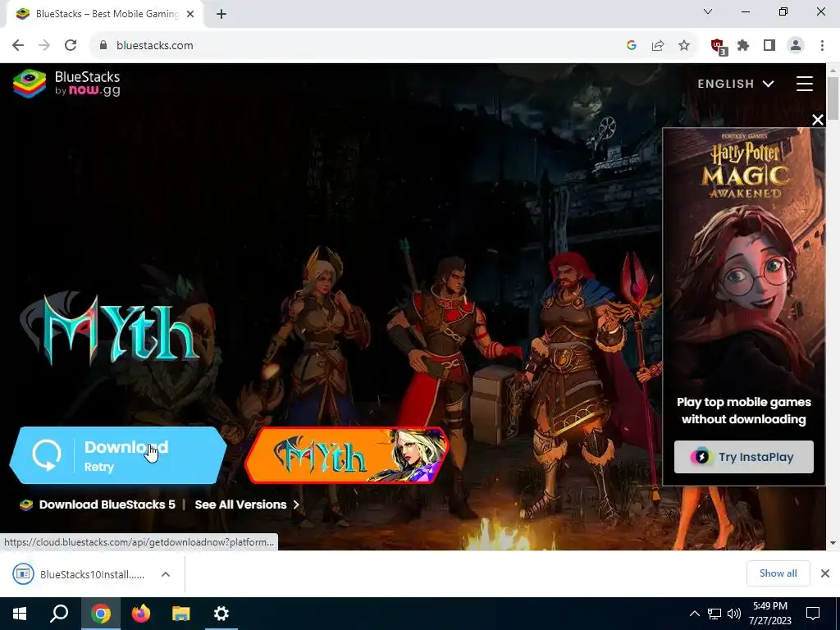Click the Google icon in address bar
Screen dimensions: 840x630
click(631, 46)
